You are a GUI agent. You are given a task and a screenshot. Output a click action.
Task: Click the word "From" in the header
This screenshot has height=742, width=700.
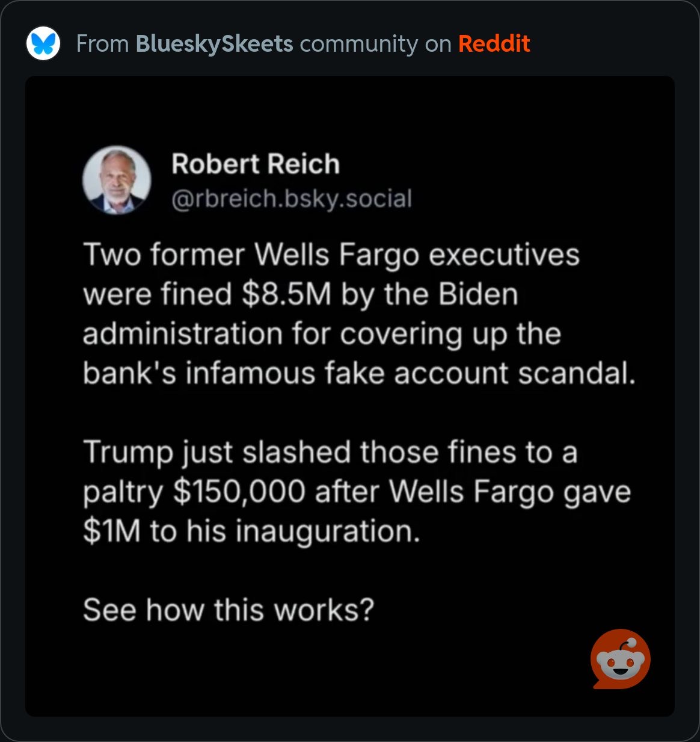(x=102, y=44)
